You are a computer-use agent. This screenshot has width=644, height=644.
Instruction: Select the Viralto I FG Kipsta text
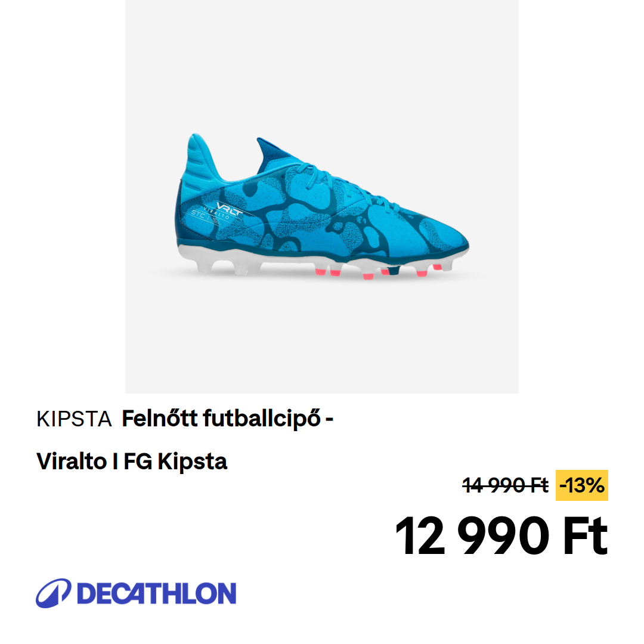131,461
